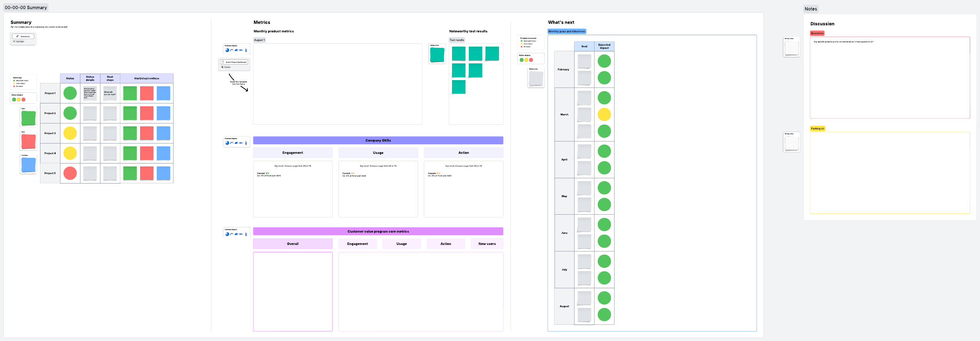Viewport: 980px width, 341px height.
Task: Click the Start/stop/continue column header
Action: click(147, 79)
